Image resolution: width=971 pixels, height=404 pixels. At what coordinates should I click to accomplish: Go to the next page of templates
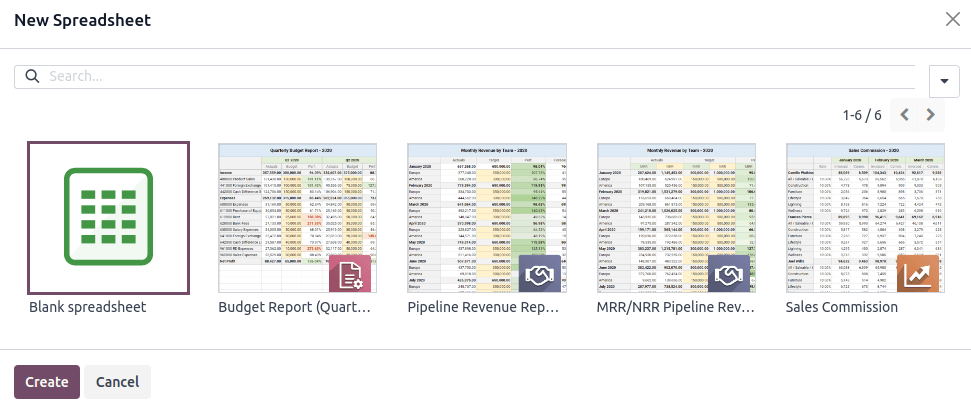931,115
